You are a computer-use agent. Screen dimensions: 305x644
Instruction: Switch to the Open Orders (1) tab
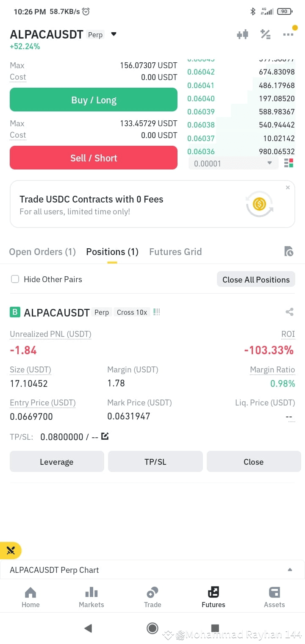pos(42,252)
